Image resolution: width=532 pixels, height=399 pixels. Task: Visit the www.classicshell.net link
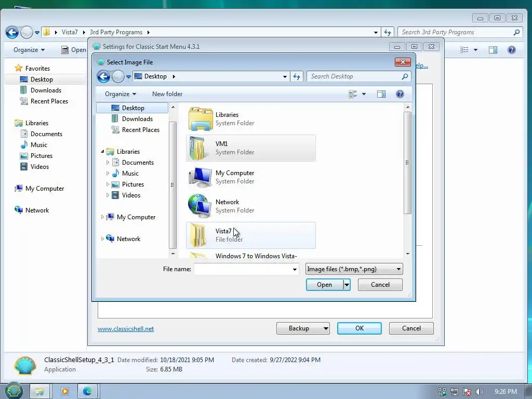click(126, 329)
